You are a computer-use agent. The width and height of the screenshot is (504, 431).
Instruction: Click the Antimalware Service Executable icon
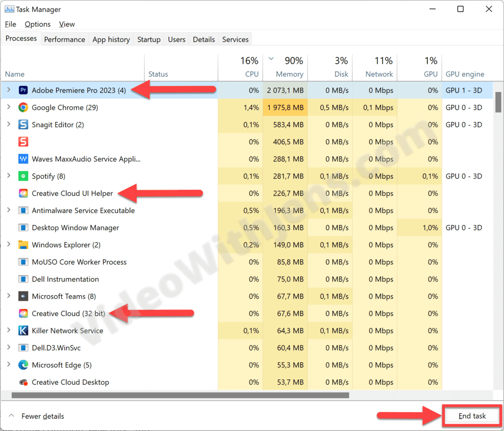(x=23, y=211)
